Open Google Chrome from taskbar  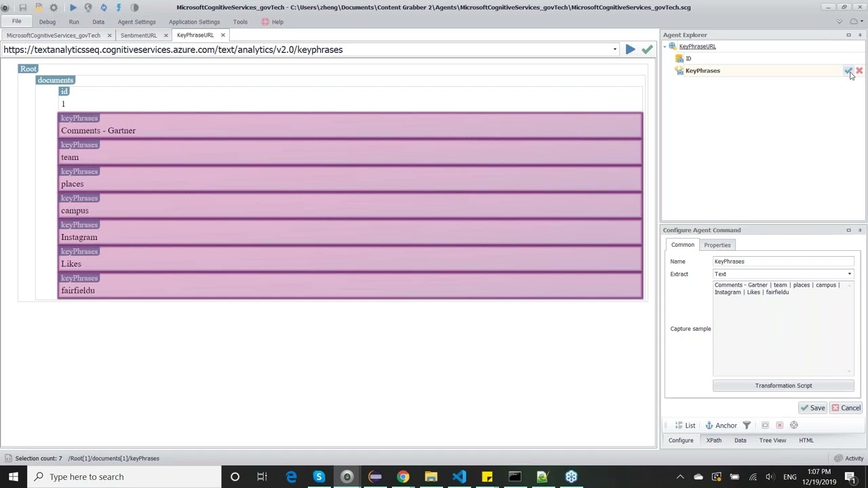click(x=403, y=476)
